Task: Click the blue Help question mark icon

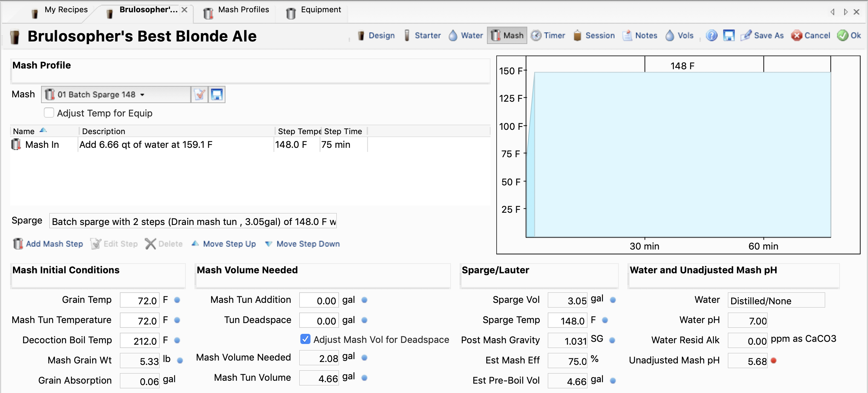Action: pos(711,35)
